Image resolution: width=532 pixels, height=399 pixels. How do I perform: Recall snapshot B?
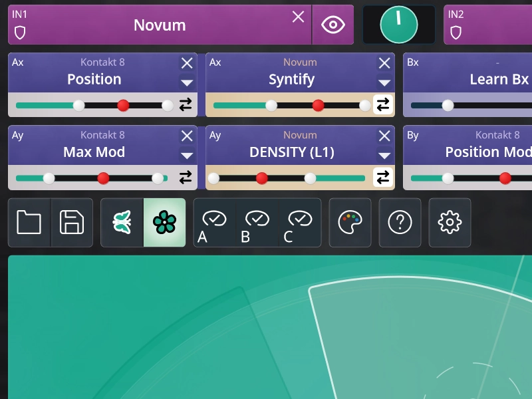(x=257, y=223)
